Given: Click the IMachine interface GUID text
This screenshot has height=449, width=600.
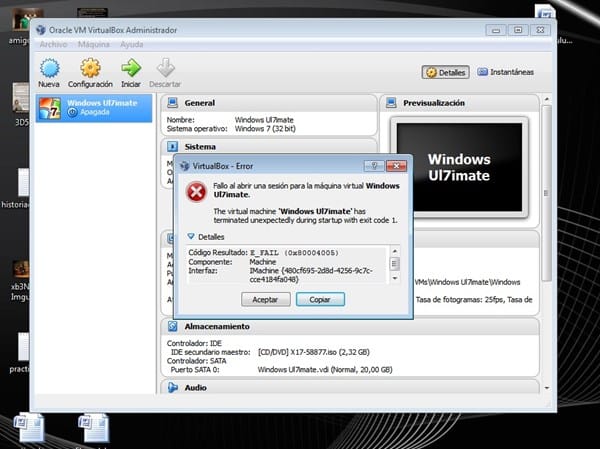Looking at the screenshot, I should (311, 275).
